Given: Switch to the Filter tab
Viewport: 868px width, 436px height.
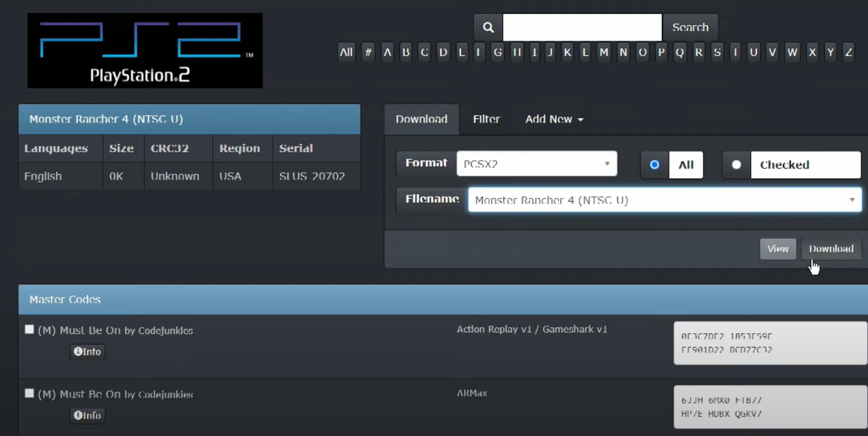Looking at the screenshot, I should tap(486, 119).
